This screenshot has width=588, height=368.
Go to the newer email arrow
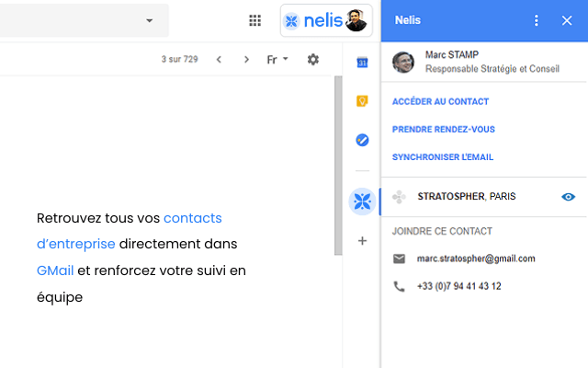(219, 59)
